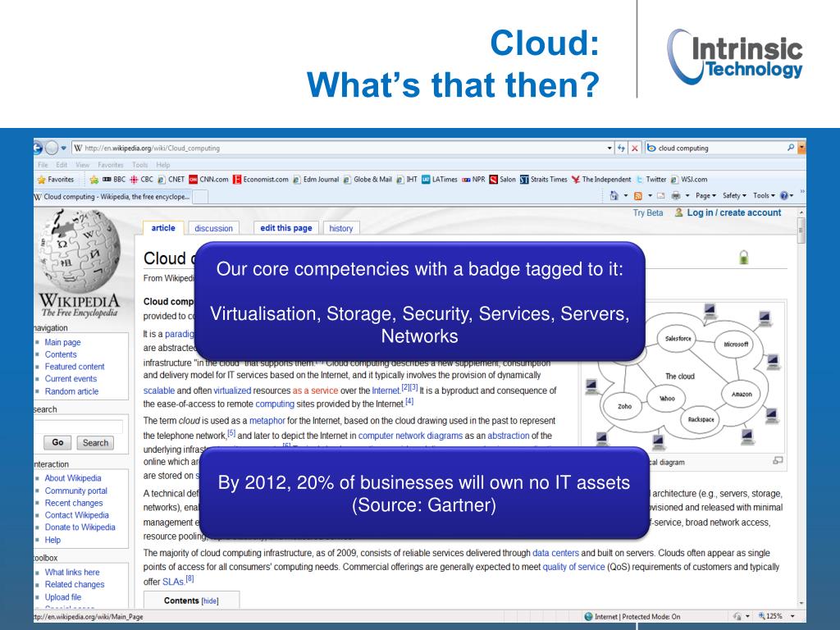Open the LATimes favorite link
Image resolution: width=840 pixels, height=630 pixels.
[x=440, y=180]
